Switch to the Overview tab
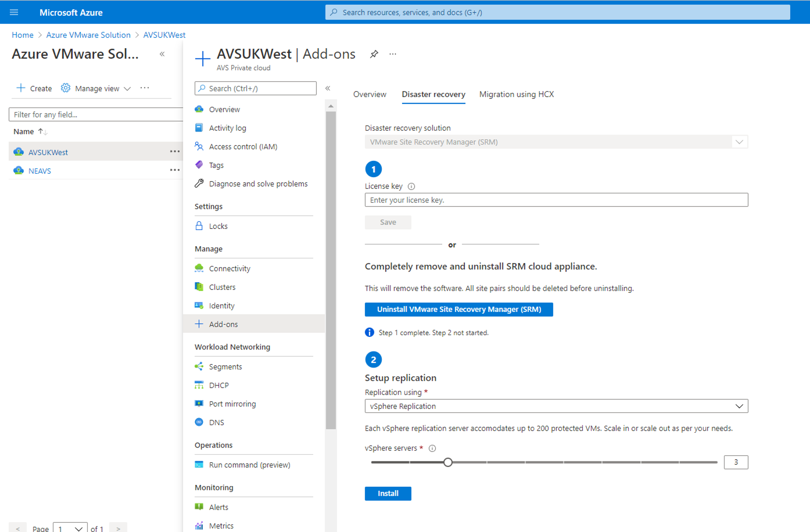Viewport: 810px width, 532px height. tap(370, 94)
